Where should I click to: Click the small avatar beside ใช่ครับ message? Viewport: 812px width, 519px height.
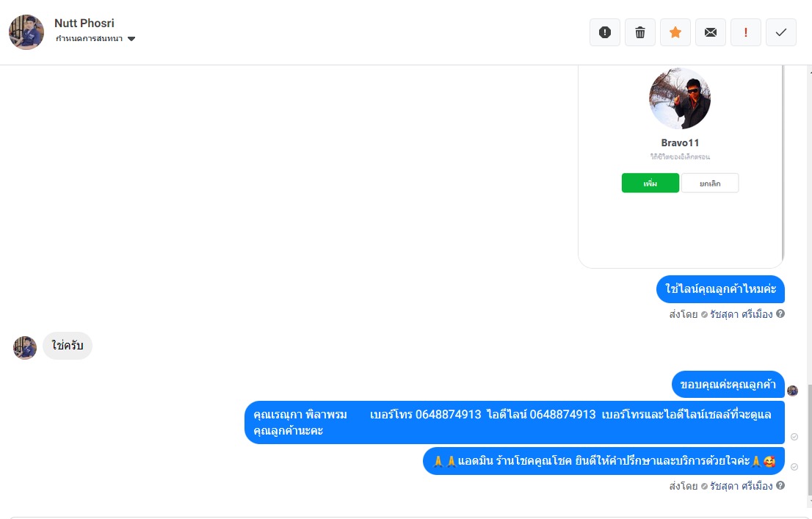(x=25, y=347)
